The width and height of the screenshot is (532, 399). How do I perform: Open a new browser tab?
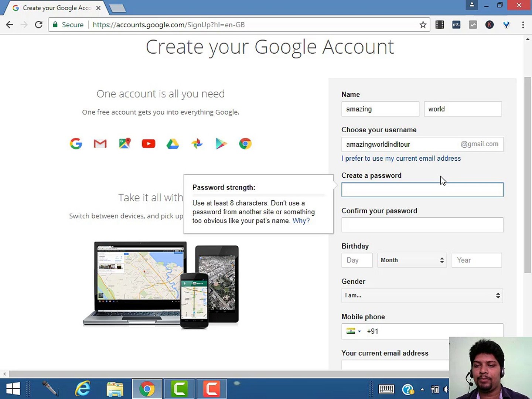click(117, 8)
